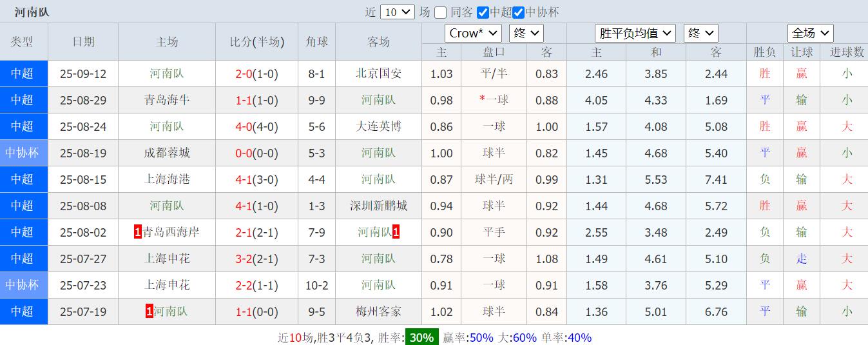Uncheck the 中协杯 cup checkbox
The height and width of the screenshot is (345, 868).
pos(519,12)
